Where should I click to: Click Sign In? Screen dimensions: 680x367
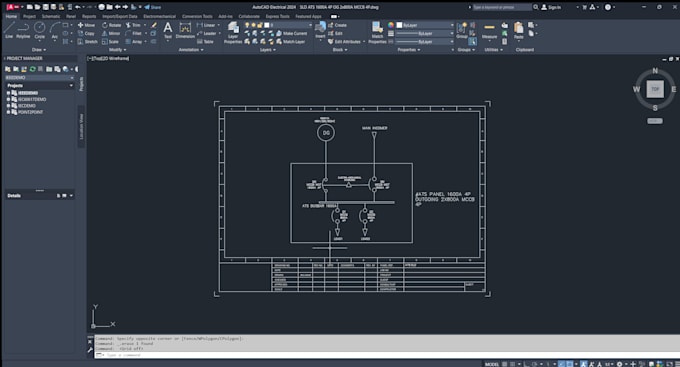[551, 7]
